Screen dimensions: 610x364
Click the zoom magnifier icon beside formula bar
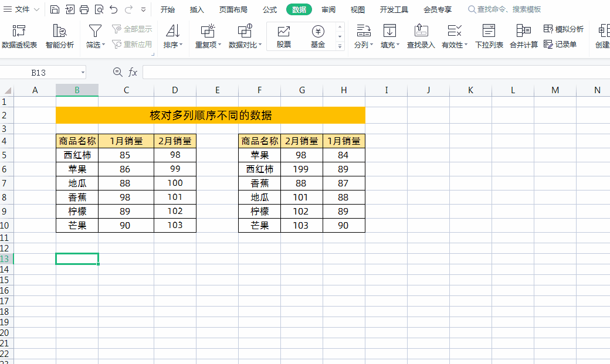[117, 72]
